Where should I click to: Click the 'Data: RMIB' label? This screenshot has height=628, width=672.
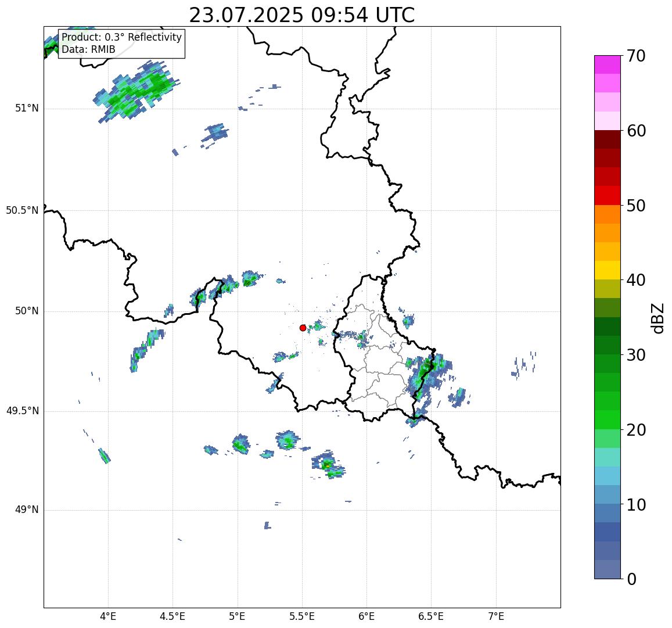[88, 50]
